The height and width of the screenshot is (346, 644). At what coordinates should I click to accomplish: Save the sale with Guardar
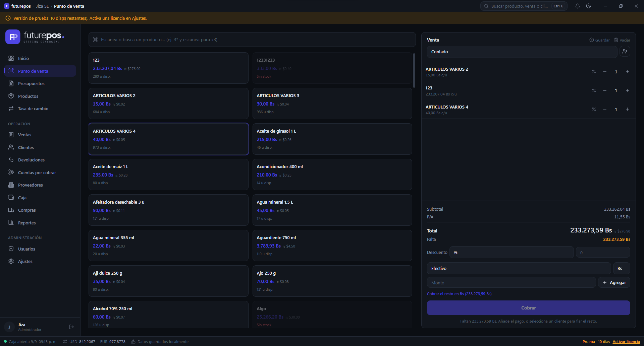[600, 40]
